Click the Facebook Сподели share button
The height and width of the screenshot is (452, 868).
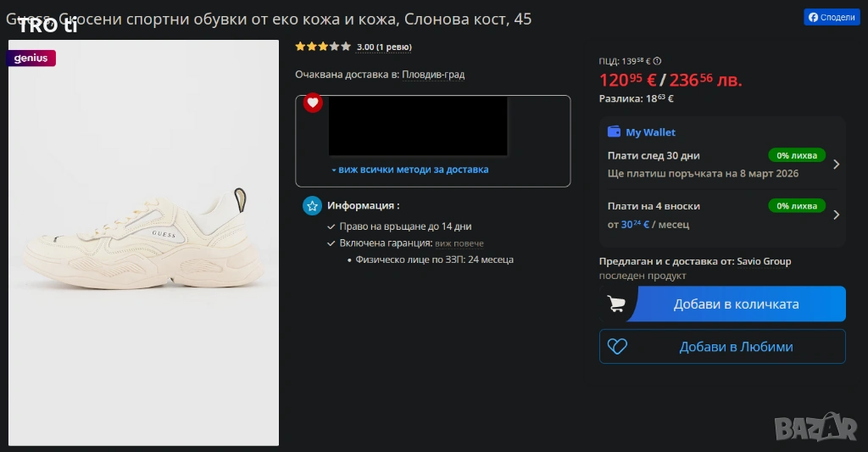click(832, 17)
